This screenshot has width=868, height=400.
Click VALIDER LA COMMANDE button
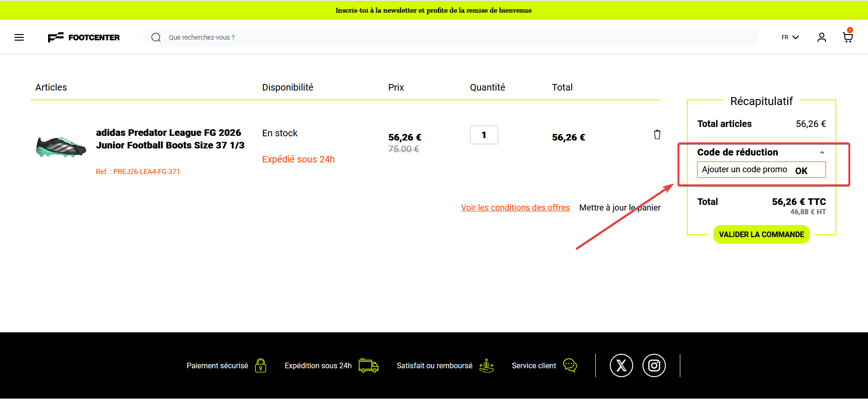pos(762,234)
